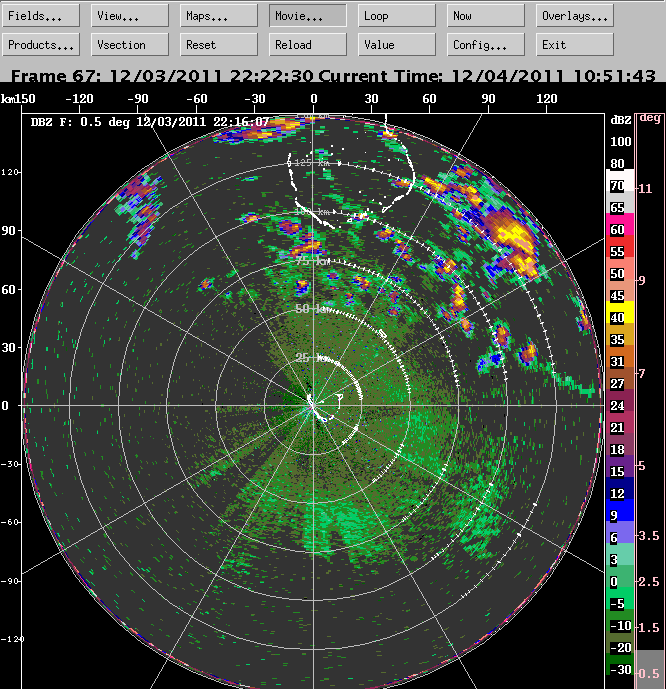Click the 75 km range ring label
Viewport: 666px width, 689px height.
click(312, 261)
